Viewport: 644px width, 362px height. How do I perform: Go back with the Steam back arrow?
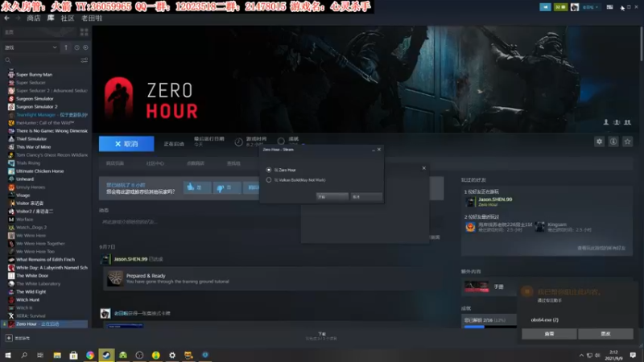[x=6, y=18]
